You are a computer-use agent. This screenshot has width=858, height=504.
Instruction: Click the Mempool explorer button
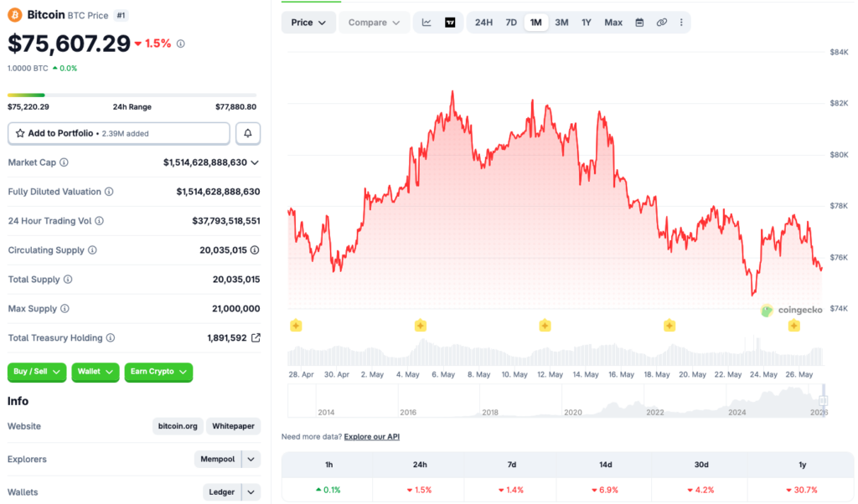pos(218,459)
